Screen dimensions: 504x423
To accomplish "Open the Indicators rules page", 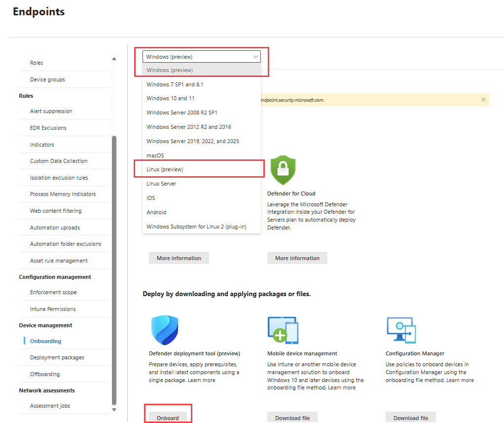I will (42, 145).
